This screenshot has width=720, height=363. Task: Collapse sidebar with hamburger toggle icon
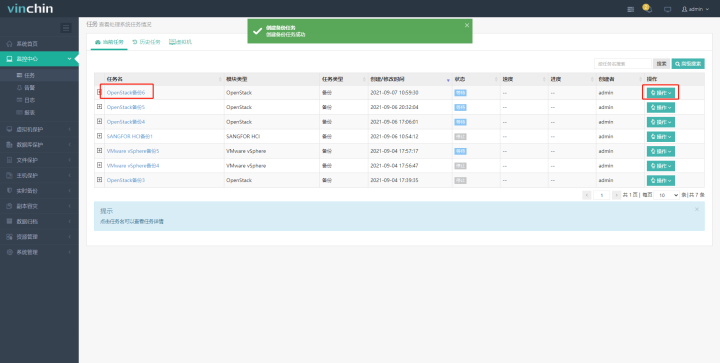click(66, 28)
